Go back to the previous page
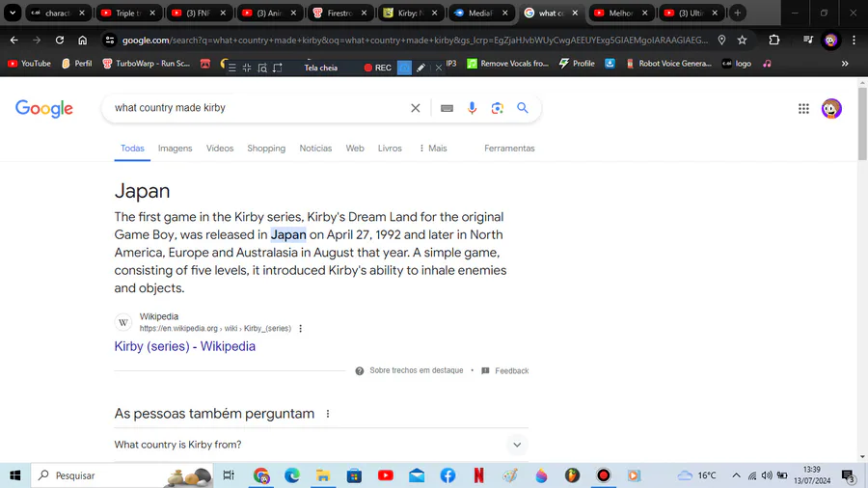 14,40
